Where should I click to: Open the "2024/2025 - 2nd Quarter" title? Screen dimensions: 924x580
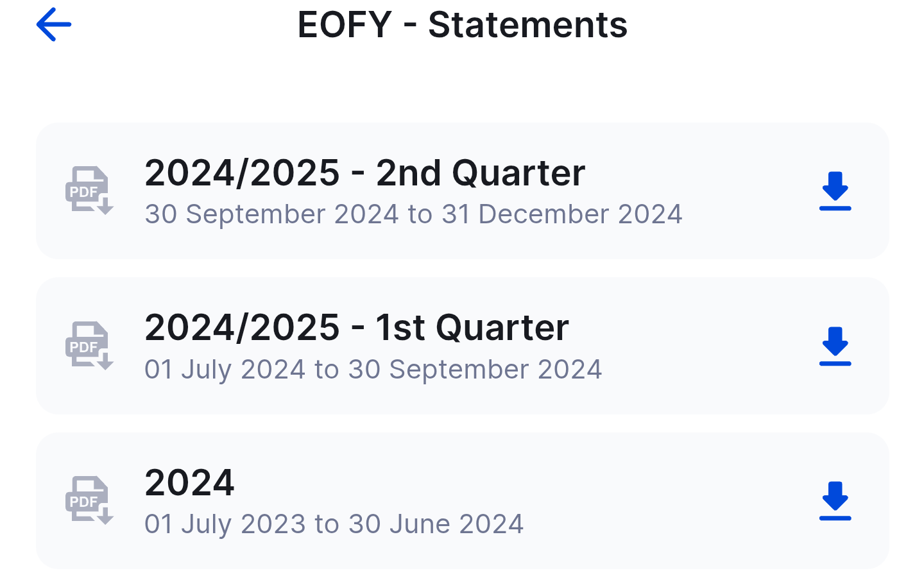pyautogui.click(x=364, y=173)
